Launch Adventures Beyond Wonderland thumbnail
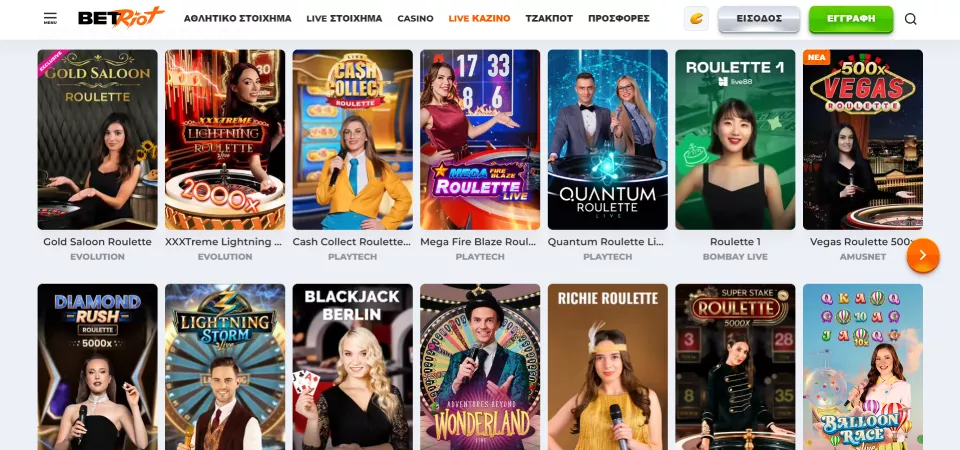The width and height of the screenshot is (960, 450). (x=480, y=367)
